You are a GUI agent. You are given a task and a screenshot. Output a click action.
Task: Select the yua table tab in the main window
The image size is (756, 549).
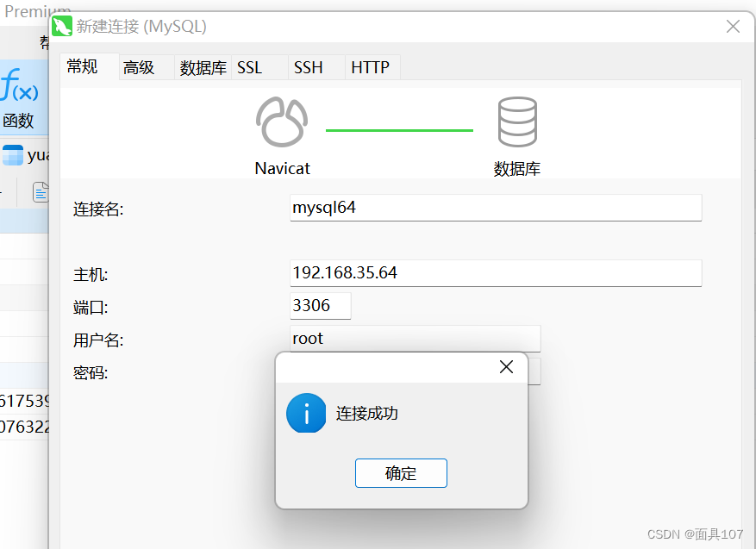pyautogui.click(x=25, y=155)
